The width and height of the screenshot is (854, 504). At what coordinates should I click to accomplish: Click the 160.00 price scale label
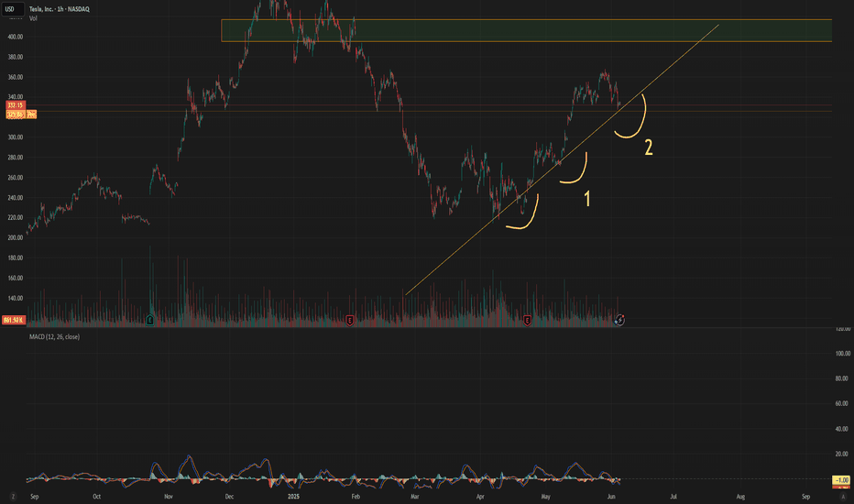click(x=16, y=278)
